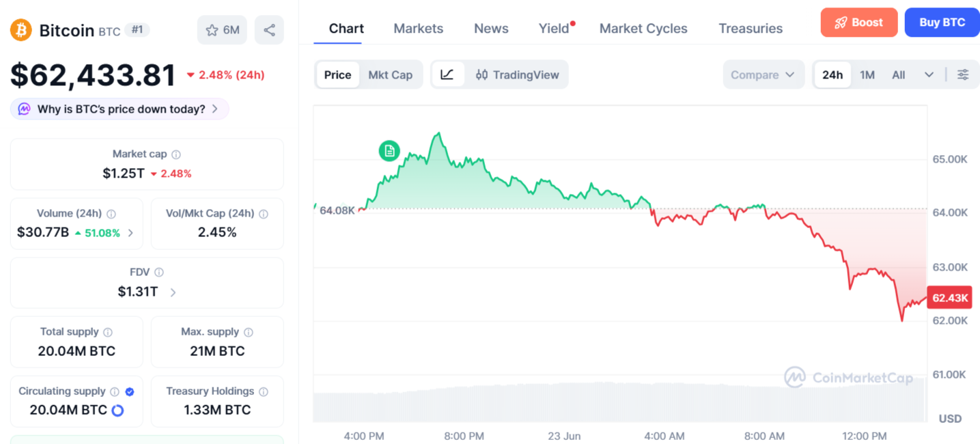Select 24h time range
Viewport: 980px width, 444px height.
point(832,74)
